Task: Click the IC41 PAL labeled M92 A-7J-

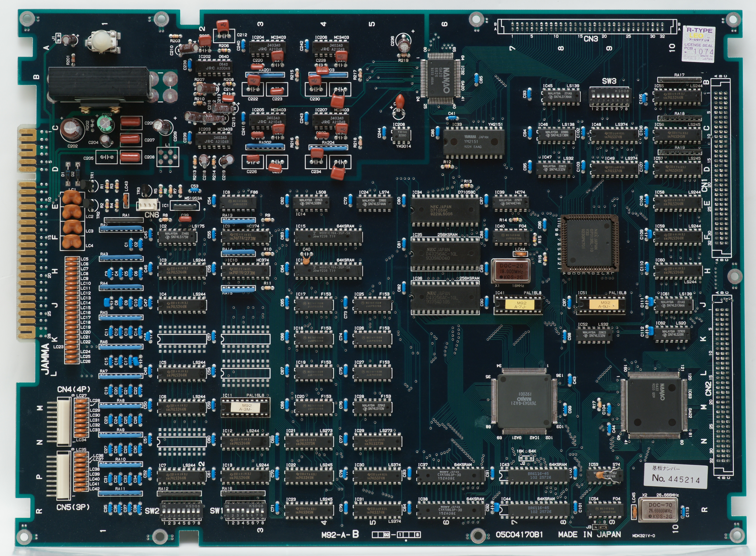Action: pyautogui.click(x=518, y=305)
